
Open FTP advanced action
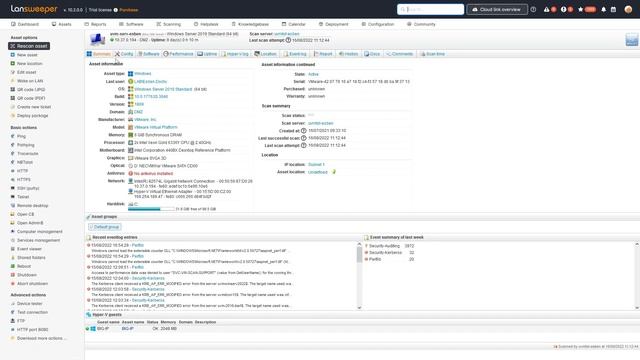[x=21, y=321]
